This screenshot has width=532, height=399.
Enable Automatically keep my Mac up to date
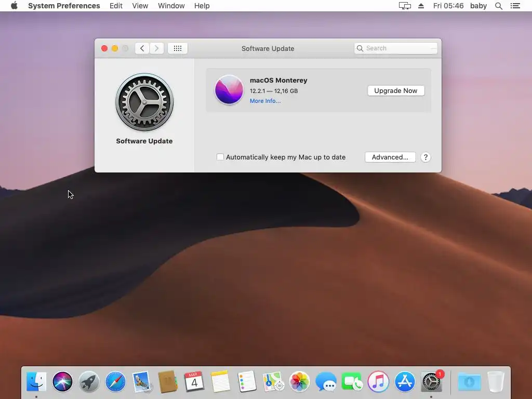[220, 157]
